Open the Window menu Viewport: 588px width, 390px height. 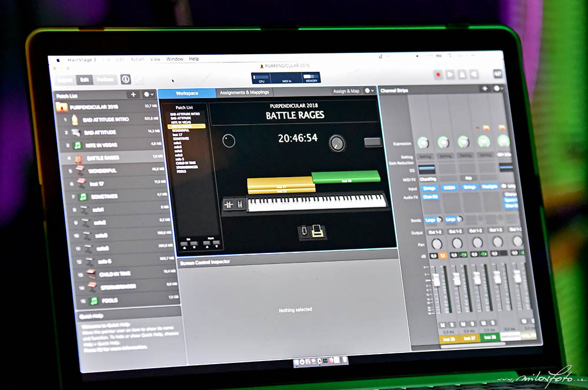pyautogui.click(x=175, y=59)
